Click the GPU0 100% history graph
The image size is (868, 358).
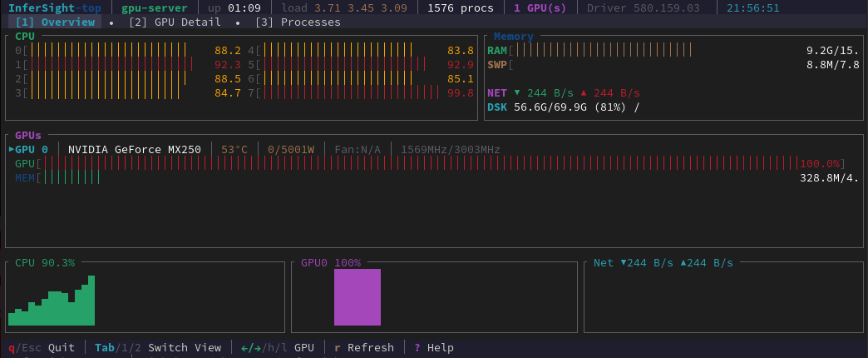coord(357,297)
